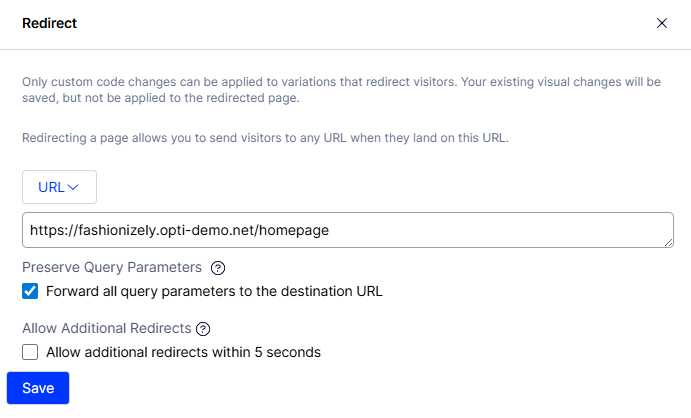Click the 'URL' text in dropdown button
Screen dimensions: 691x418
(50, 187)
